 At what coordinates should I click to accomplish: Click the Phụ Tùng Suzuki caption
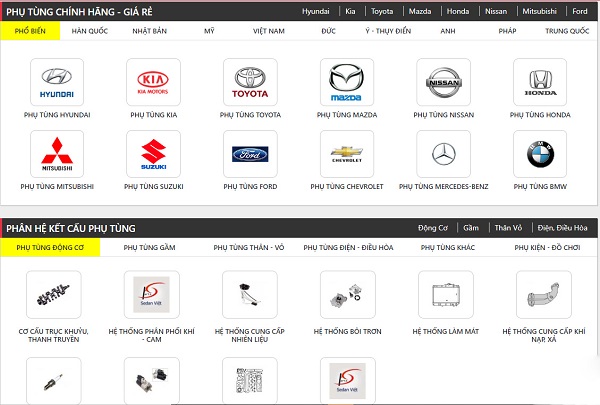[153, 186]
